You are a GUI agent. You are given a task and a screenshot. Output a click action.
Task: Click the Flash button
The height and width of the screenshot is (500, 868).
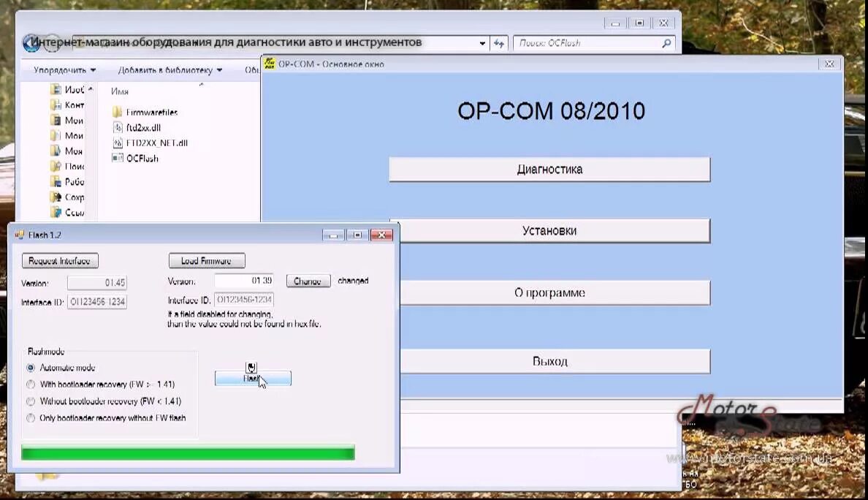252,379
